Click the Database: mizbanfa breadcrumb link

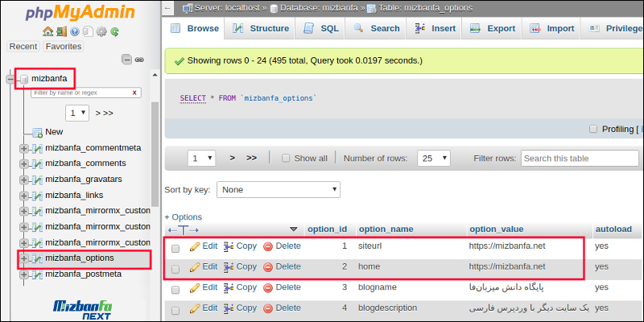(318, 8)
